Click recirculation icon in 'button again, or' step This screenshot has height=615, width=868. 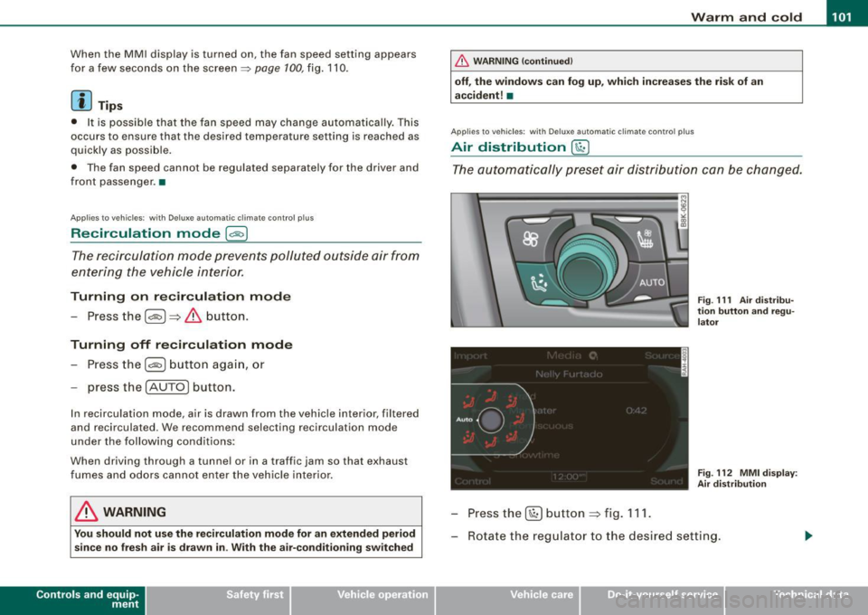tap(155, 364)
